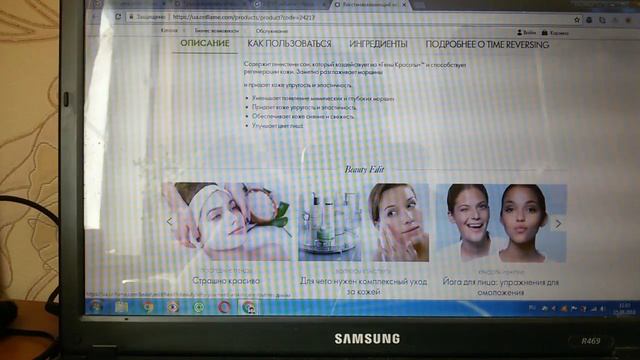Show previous Beauty Edit carousel slide

click(170, 221)
